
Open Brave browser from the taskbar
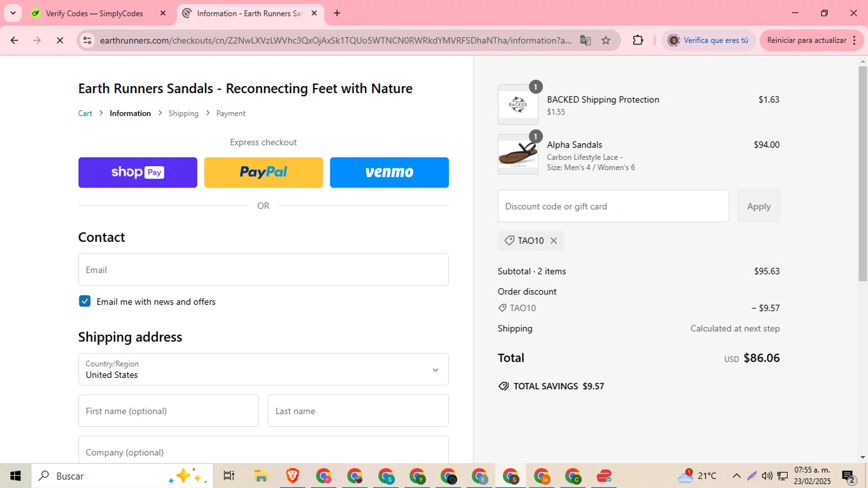pos(292,476)
